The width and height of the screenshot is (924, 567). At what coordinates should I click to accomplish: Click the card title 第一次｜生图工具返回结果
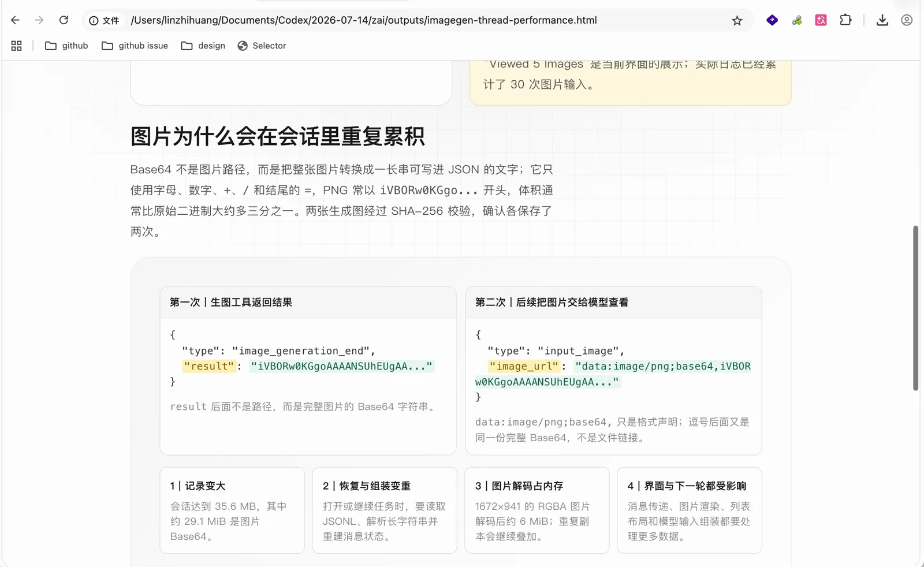point(231,302)
